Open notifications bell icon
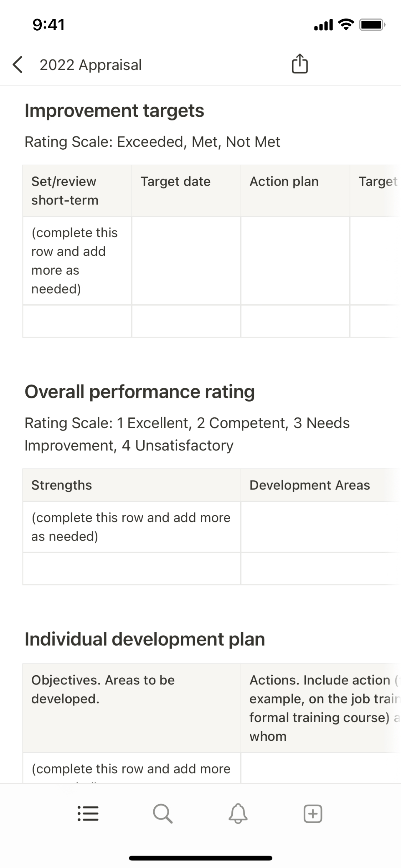Viewport: 401px width, 868px height. click(238, 813)
